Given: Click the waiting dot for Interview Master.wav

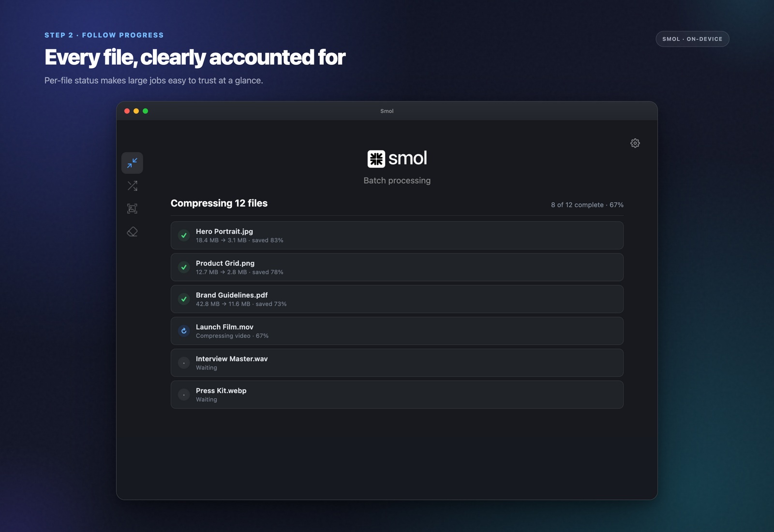Looking at the screenshot, I should point(184,363).
